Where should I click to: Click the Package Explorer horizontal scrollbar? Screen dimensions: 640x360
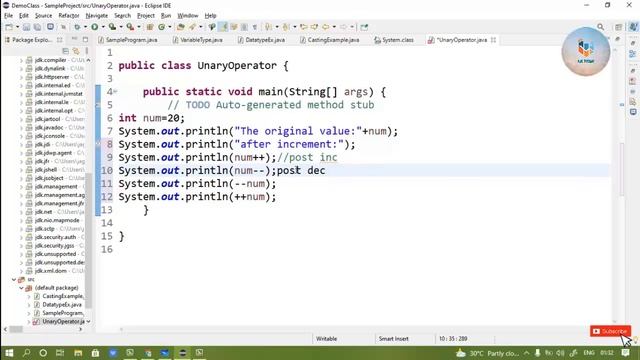click(16, 329)
